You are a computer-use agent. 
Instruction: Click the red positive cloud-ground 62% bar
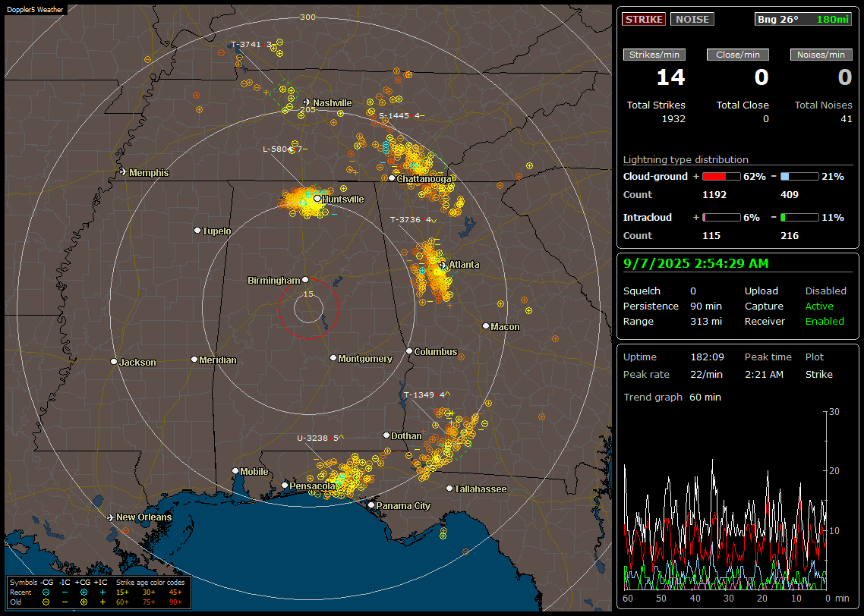(x=721, y=177)
